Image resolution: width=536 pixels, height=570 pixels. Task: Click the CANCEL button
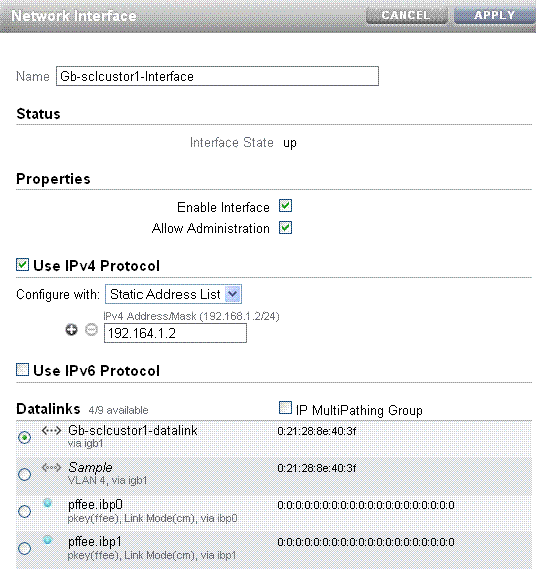[x=407, y=15]
